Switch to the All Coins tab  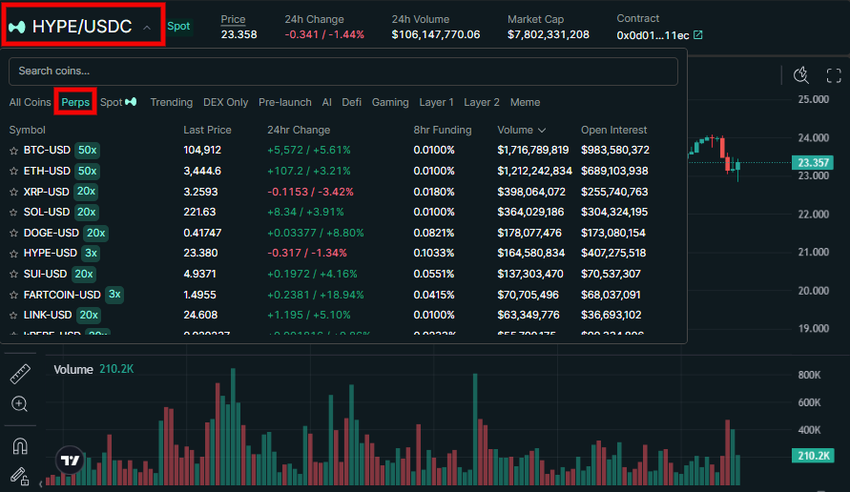(x=30, y=102)
